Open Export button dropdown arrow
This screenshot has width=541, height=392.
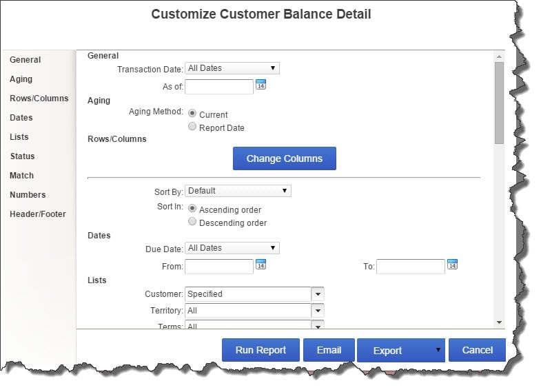(x=438, y=350)
